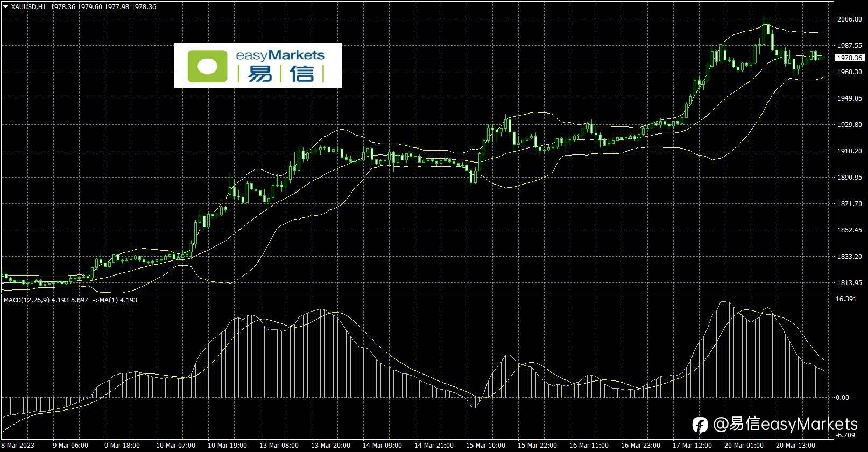Click the 2006.80 price axis label
The image size is (868, 452).
tap(850, 19)
